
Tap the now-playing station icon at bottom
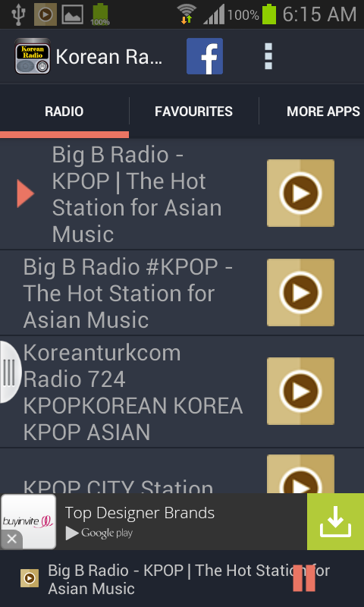tap(30, 578)
